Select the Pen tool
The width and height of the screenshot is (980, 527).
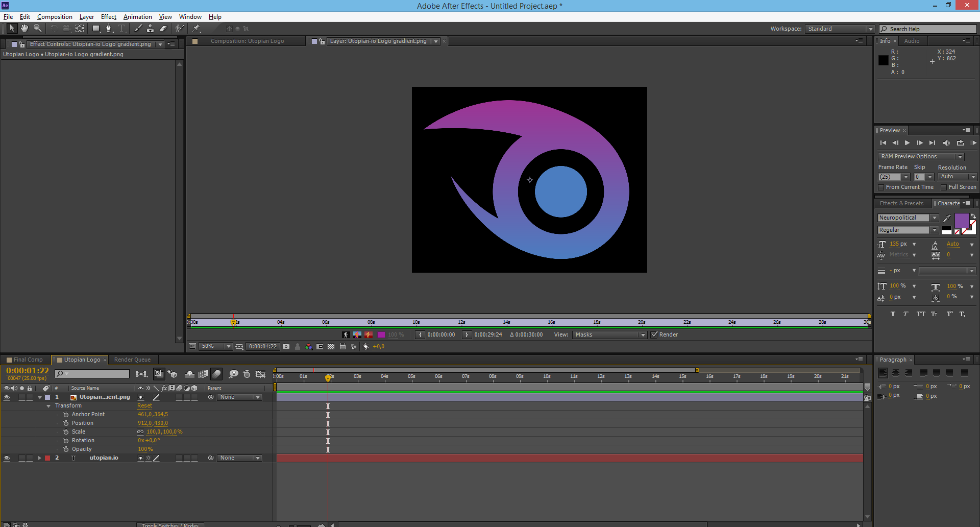(109, 29)
